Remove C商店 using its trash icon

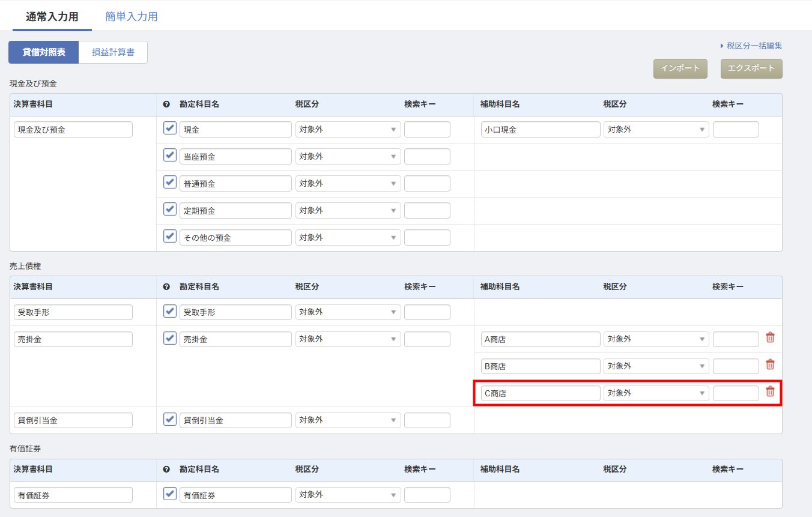pos(770,392)
